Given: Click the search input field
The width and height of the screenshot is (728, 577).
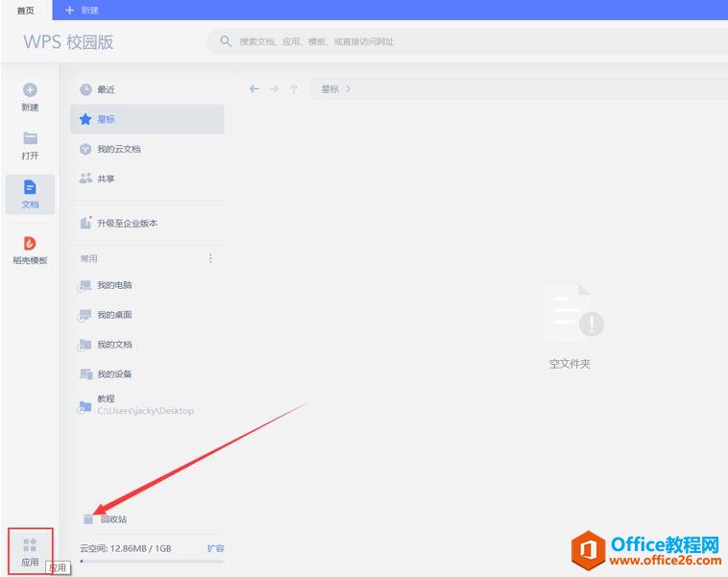Looking at the screenshot, I should click(467, 42).
